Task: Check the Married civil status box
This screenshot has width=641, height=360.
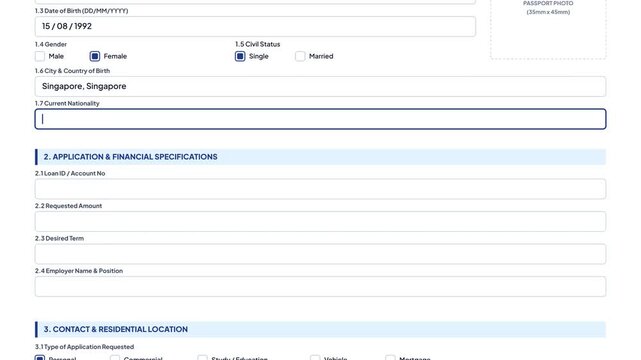Action: [300, 56]
